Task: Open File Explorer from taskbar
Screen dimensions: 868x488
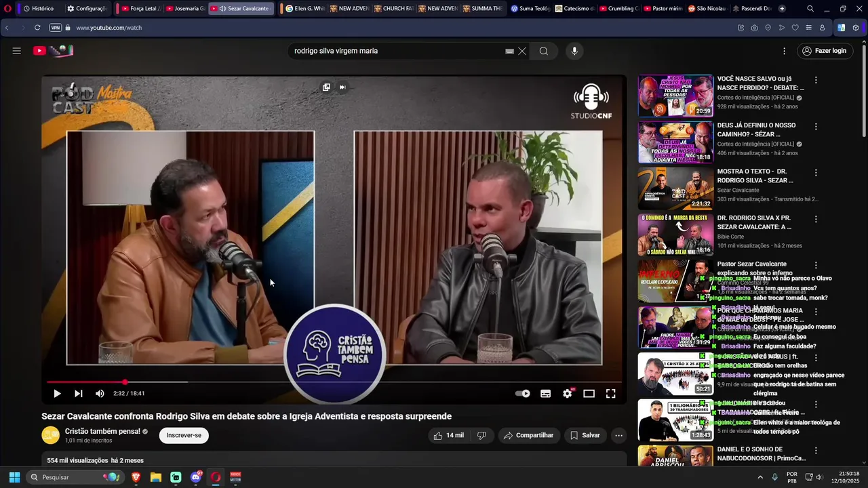Action: (156, 477)
